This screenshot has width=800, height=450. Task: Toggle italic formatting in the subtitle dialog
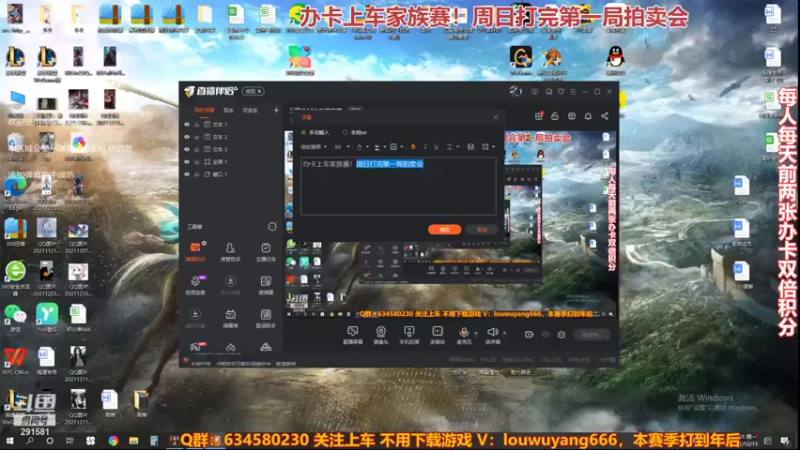[x=425, y=147]
